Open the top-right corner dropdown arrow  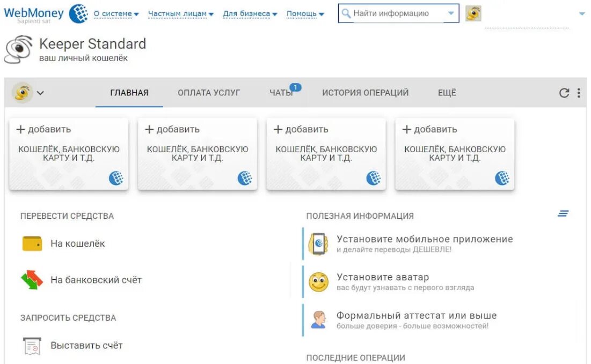click(582, 13)
